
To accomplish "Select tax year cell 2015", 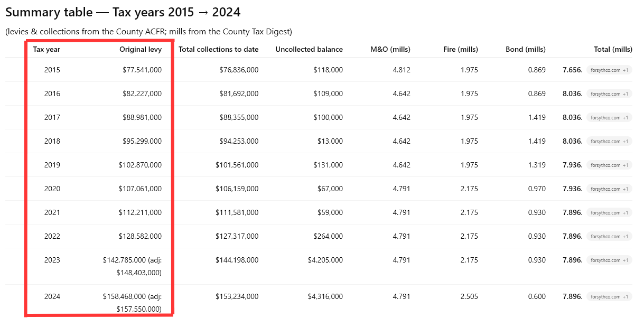I will (52, 70).
